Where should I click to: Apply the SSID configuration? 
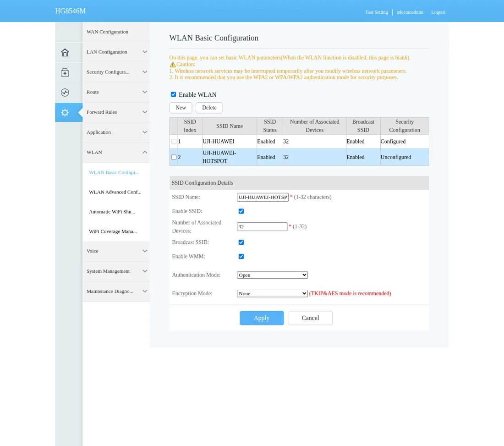pyautogui.click(x=262, y=318)
